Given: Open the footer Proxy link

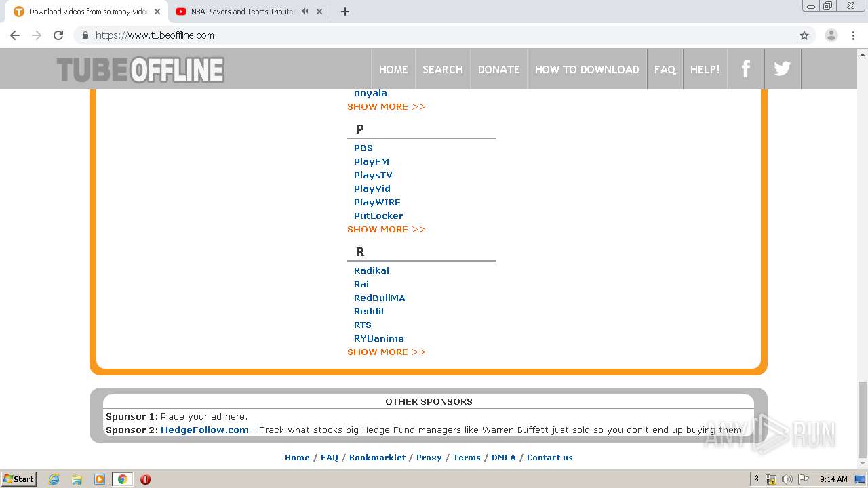Looking at the screenshot, I should pos(429,457).
